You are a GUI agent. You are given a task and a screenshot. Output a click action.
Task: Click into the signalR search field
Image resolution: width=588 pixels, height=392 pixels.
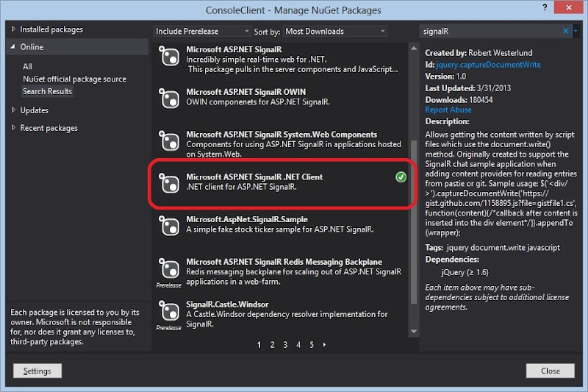point(491,31)
